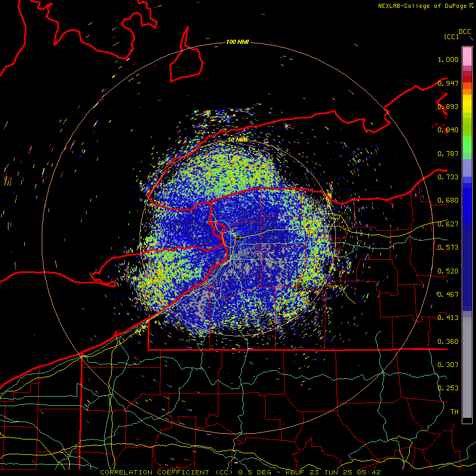Pick the pink top segment of the color bar

[x=467, y=56]
